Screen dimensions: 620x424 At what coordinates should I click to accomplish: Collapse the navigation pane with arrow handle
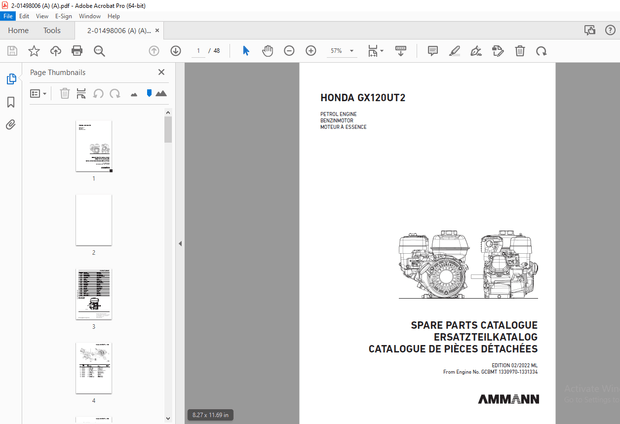coord(180,243)
